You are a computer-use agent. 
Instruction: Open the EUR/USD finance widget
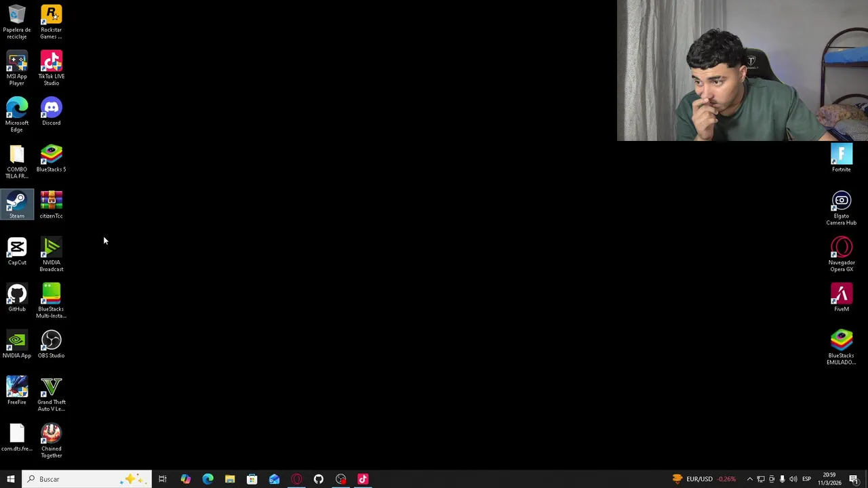pos(705,479)
